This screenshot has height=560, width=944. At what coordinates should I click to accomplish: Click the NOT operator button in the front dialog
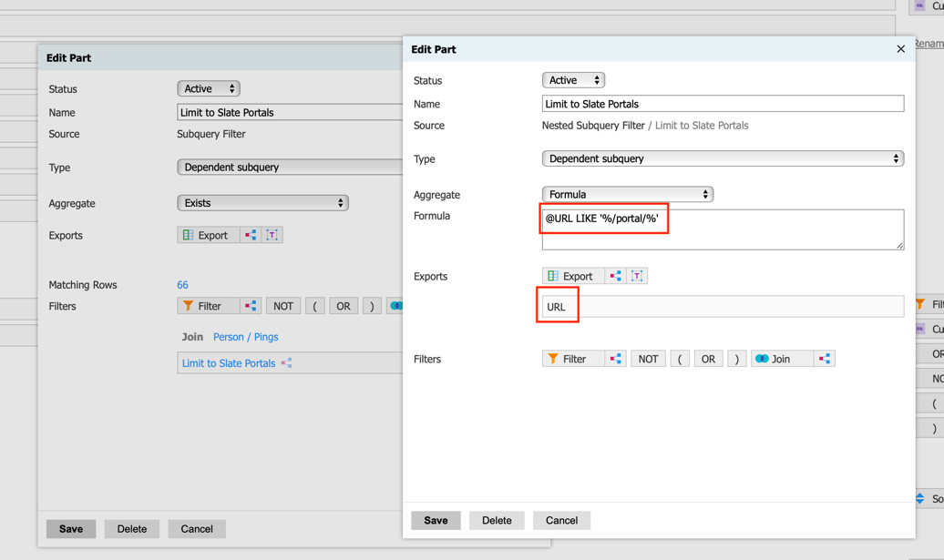coord(648,359)
